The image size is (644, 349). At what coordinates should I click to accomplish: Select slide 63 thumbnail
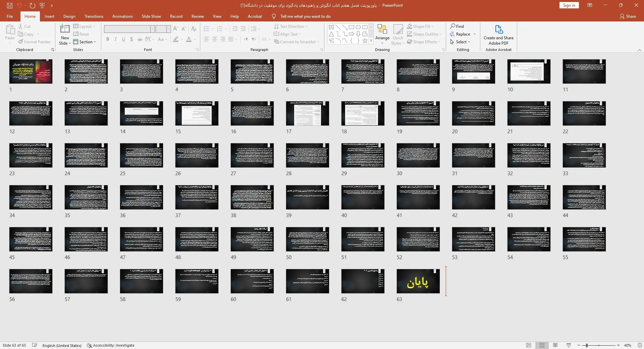coord(418,281)
